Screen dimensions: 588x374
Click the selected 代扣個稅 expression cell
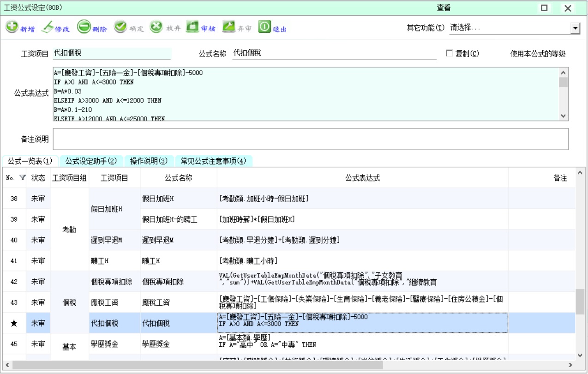362,323
